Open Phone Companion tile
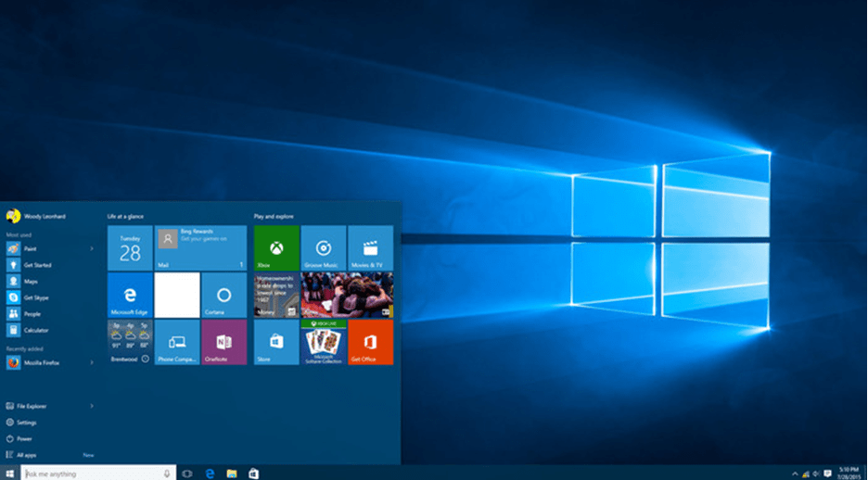 tap(176, 342)
